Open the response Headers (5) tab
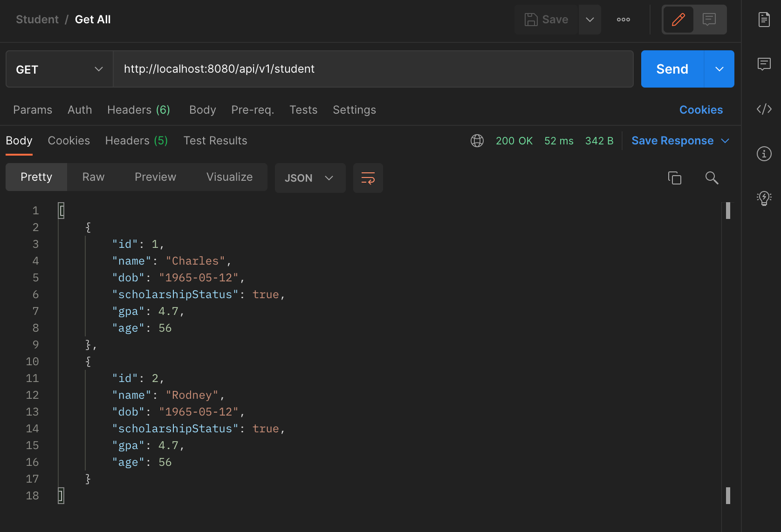This screenshot has width=781, height=532. pyautogui.click(x=136, y=140)
